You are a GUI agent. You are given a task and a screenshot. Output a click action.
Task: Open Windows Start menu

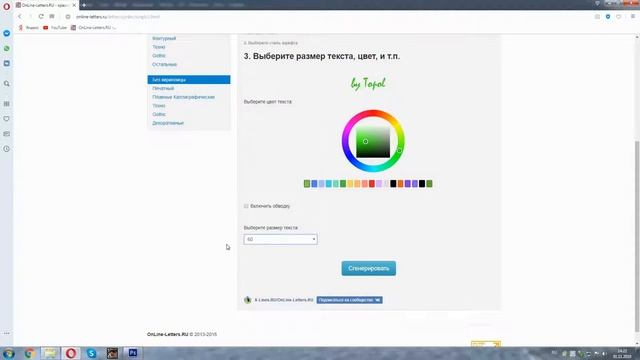pyautogui.click(x=9, y=353)
